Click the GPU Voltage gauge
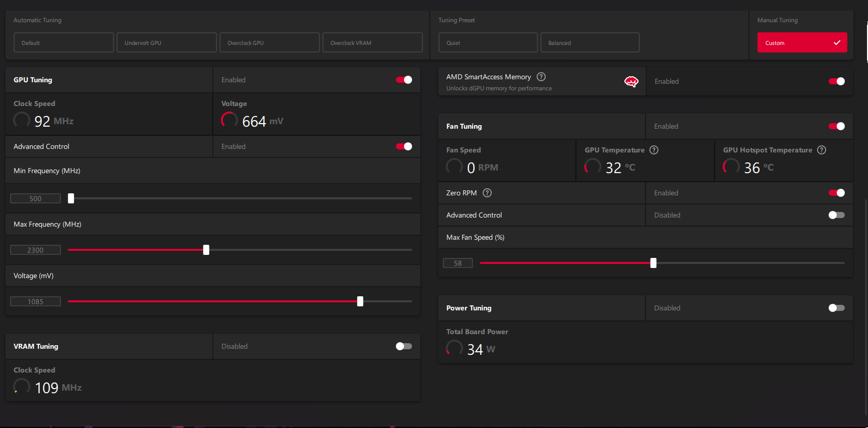The width and height of the screenshot is (868, 428). pos(229,120)
